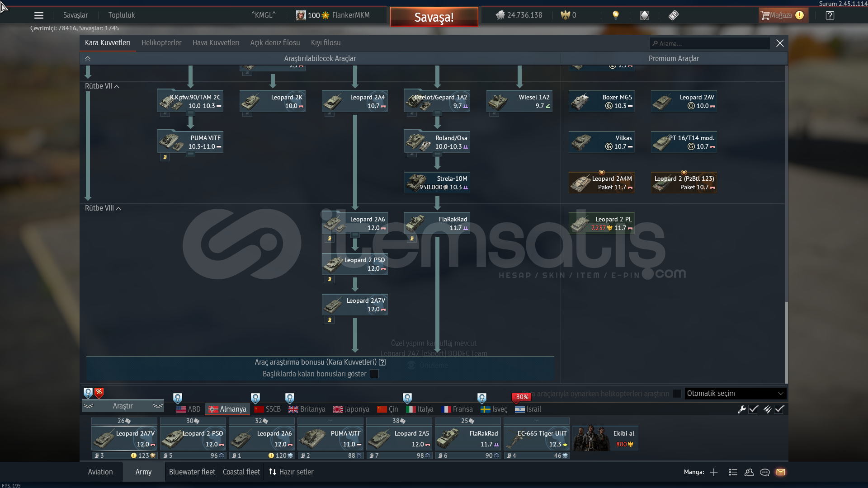Select the Leopard 2A6 vehicle in tree
The image size is (868, 488).
tap(355, 224)
